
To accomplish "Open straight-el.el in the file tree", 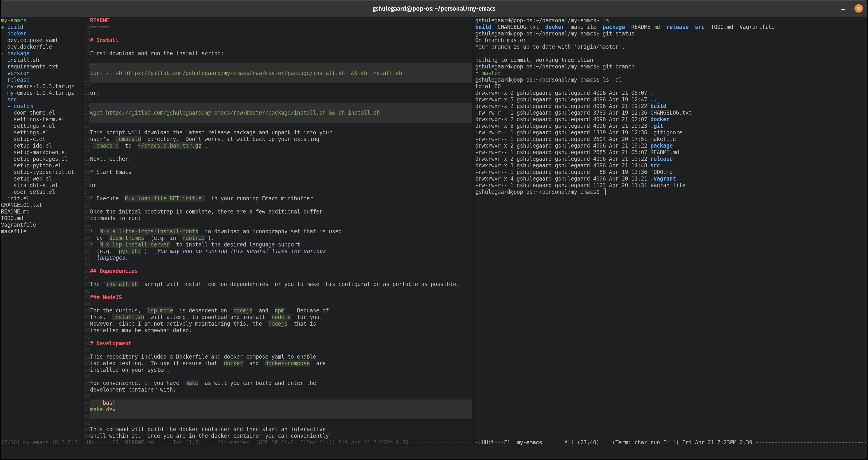I will pyautogui.click(x=36, y=185).
